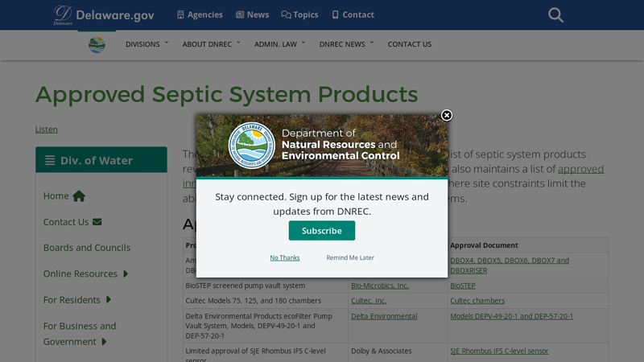Open Bio-Microbics, Inc. link

[379, 286]
